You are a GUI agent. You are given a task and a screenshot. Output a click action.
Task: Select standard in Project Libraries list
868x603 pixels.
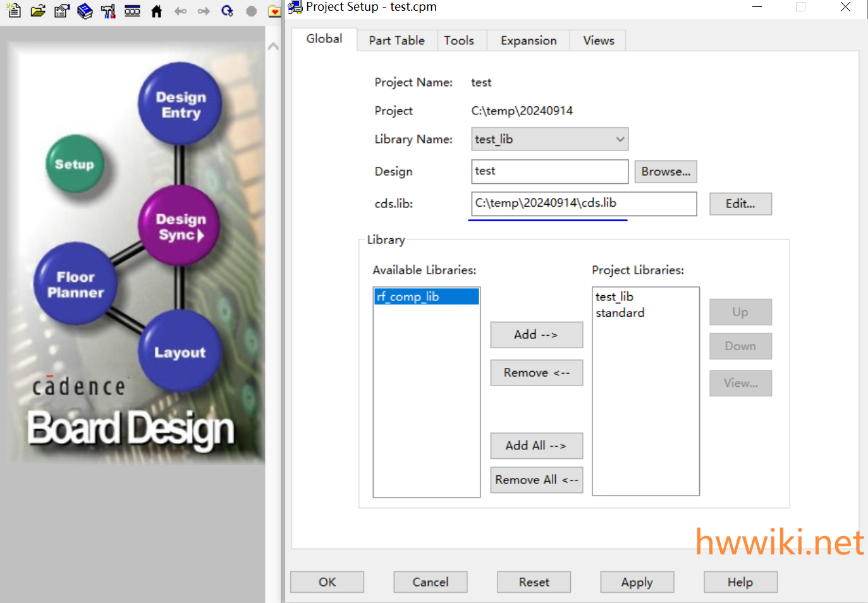coord(620,313)
